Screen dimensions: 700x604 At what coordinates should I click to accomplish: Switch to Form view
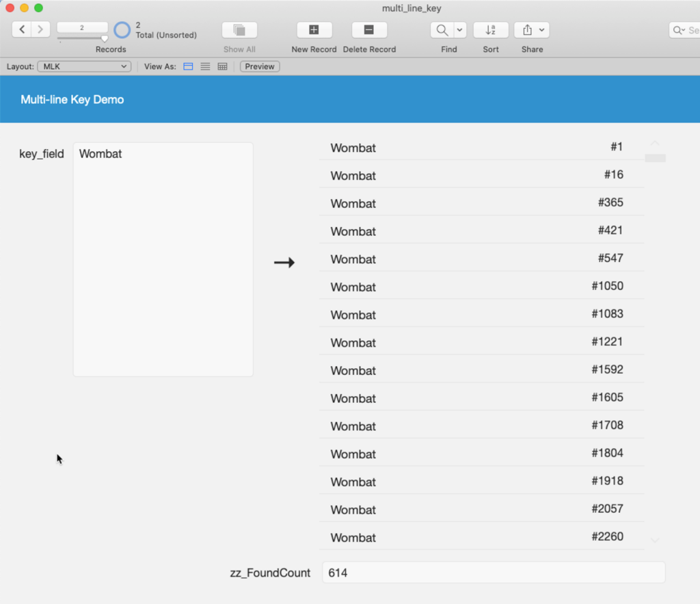click(x=188, y=66)
